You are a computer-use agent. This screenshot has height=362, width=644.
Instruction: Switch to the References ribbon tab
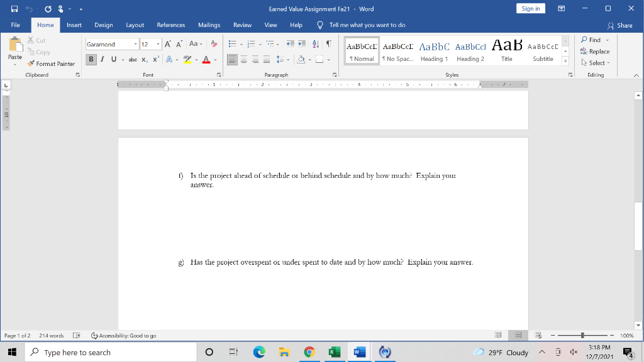tap(171, 25)
